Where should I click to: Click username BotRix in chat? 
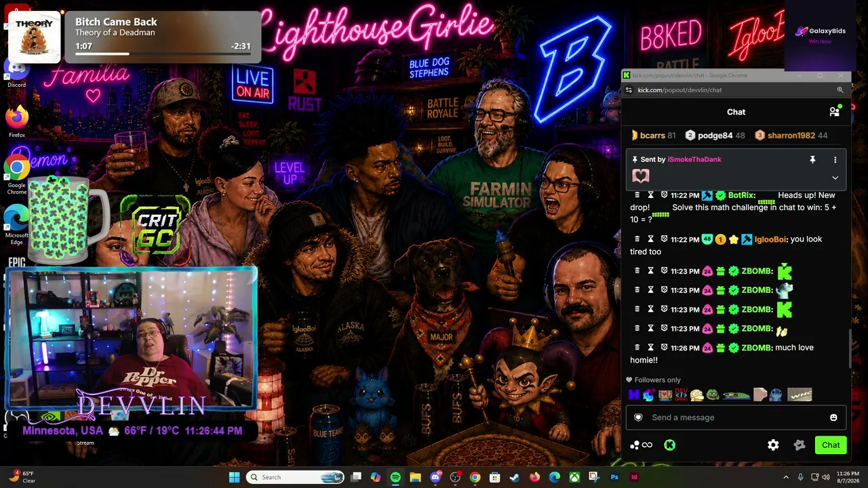click(741, 195)
